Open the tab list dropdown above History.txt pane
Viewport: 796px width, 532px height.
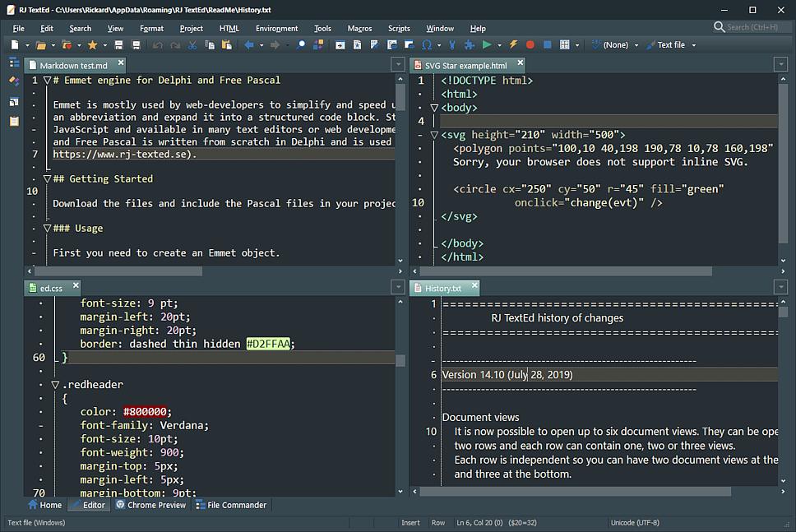[x=780, y=287]
